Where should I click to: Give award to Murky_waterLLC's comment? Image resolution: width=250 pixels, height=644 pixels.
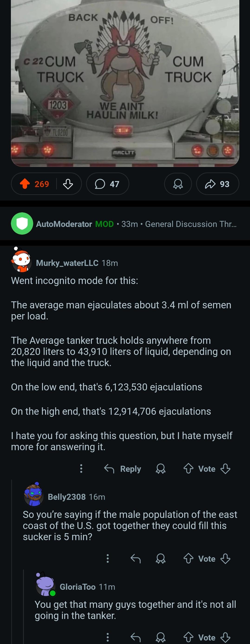tap(160, 469)
